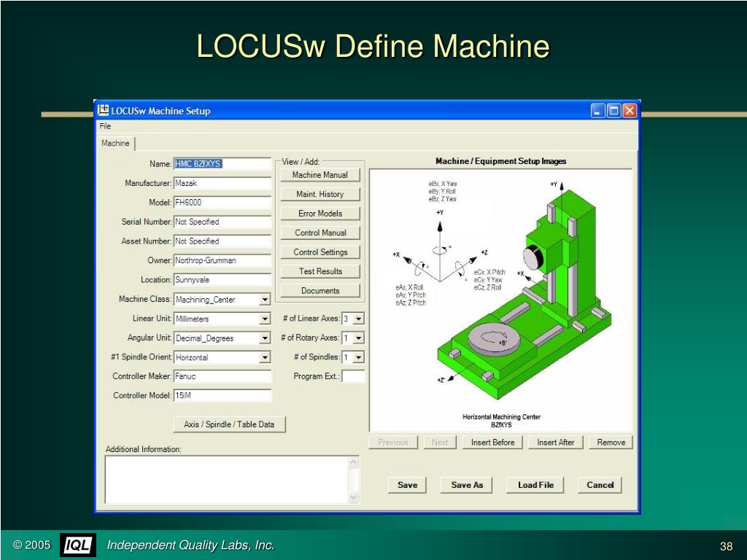Click Insert Before button

pos(492,443)
